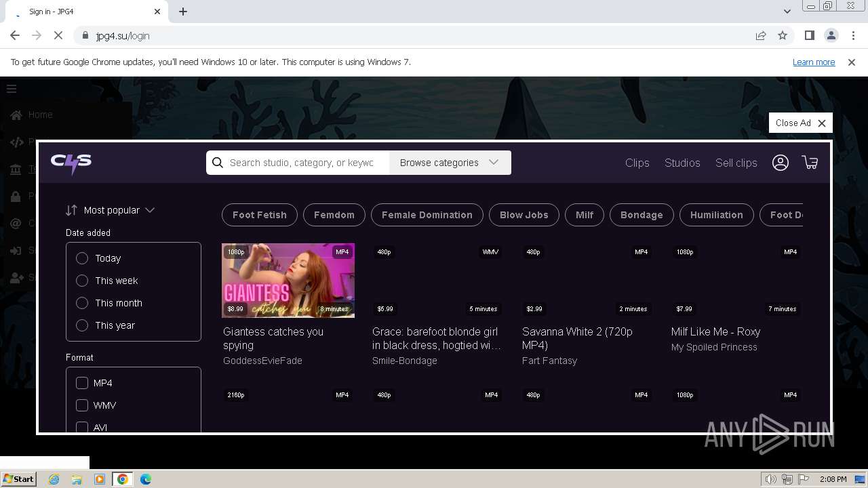The height and width of the screenshot is (488, 868).
Task: Open a new browser tab
Action: coord(183,12)
